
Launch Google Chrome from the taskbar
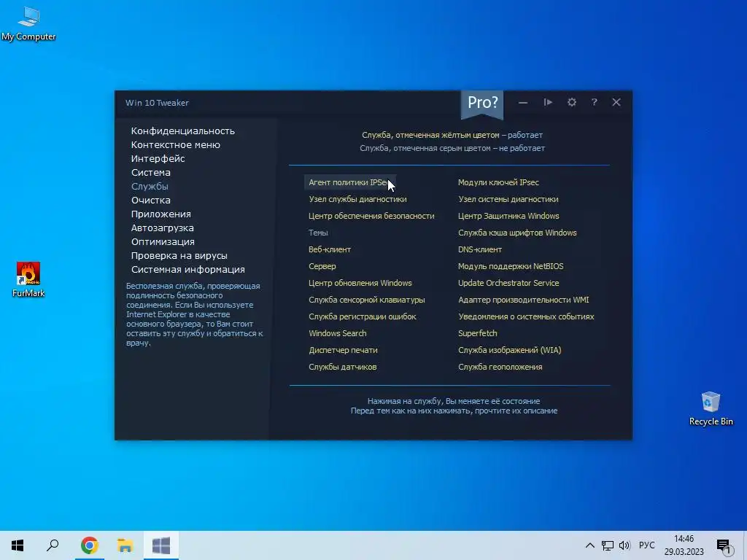click(90, 545)
